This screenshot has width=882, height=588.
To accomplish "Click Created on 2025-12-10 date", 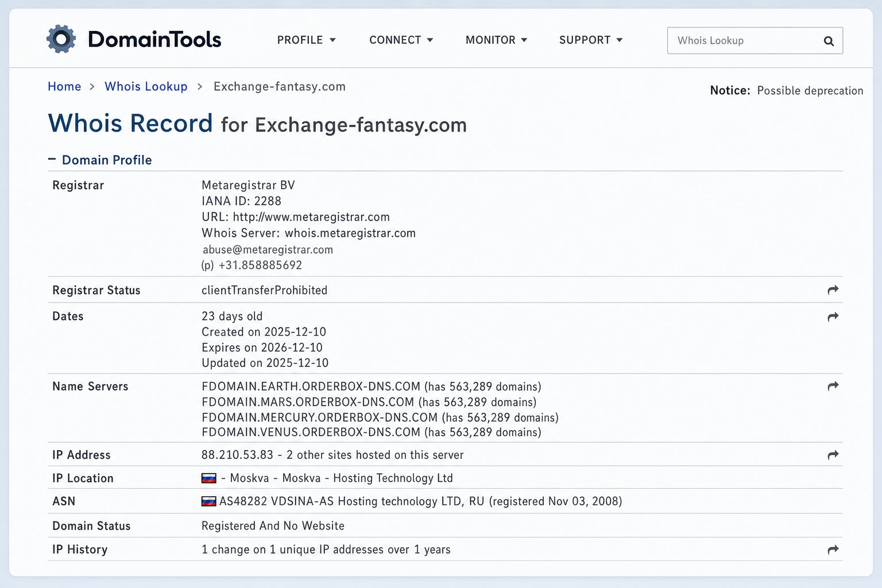I will point(264,332).
